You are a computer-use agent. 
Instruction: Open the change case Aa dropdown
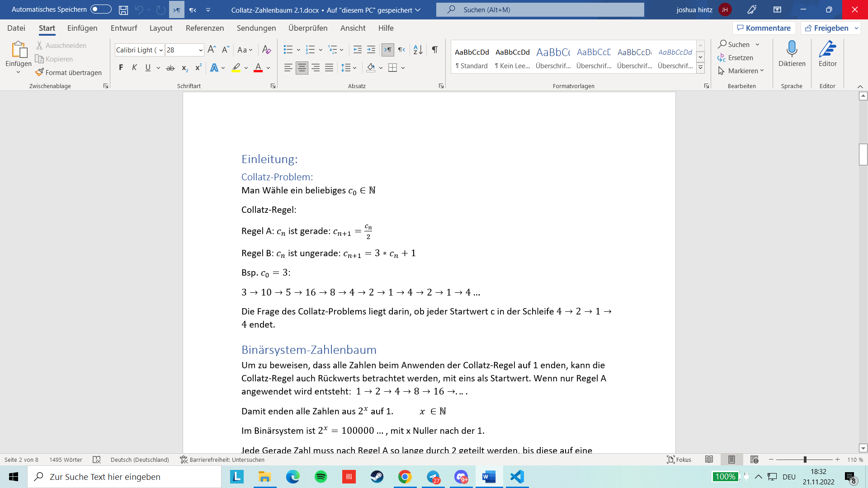point(245,50)
